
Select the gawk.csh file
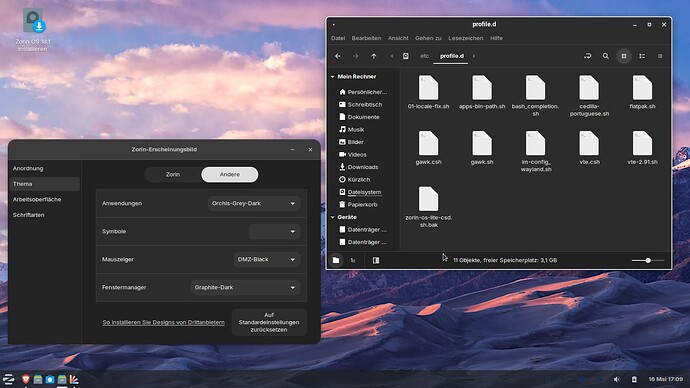[429, 148]
